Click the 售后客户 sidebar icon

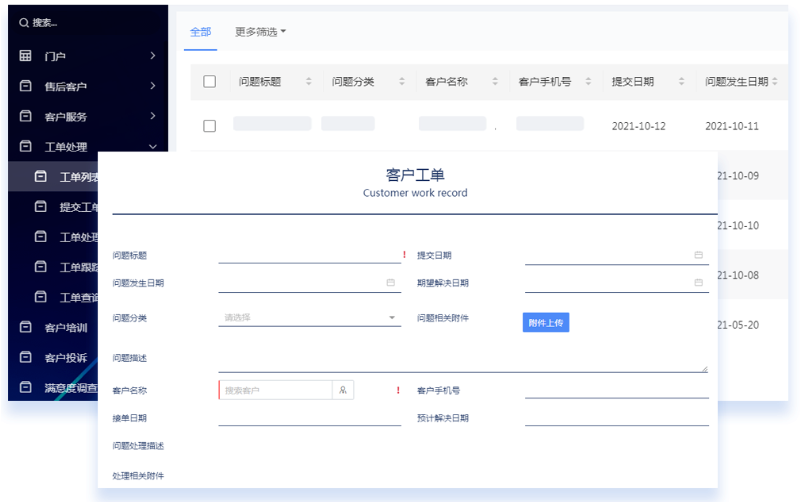pos(25,85)
